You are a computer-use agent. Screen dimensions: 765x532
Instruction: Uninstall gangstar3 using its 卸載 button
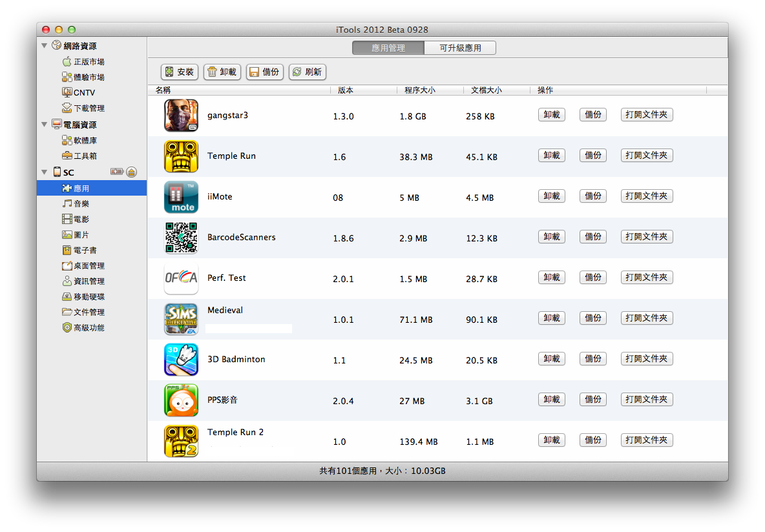(551, 115)
